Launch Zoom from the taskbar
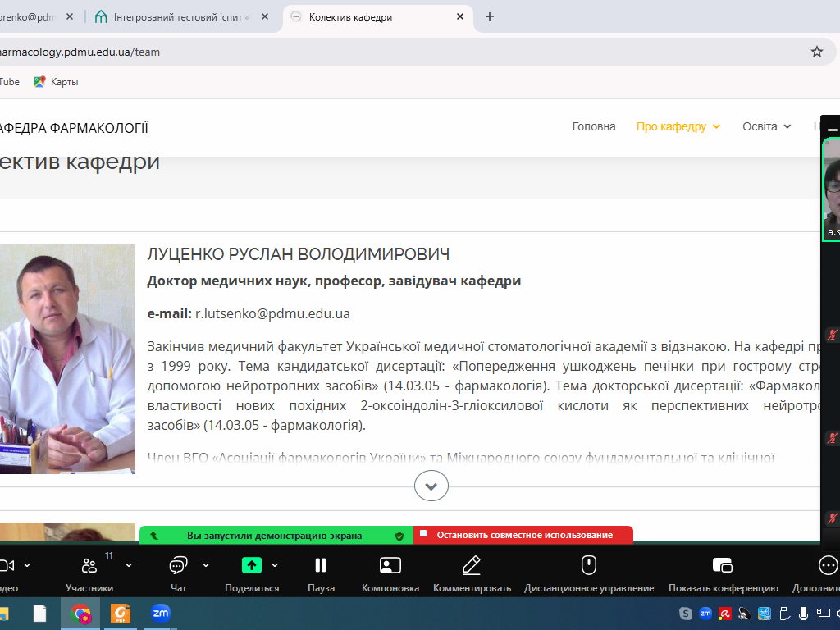Screen dimensions: 840x630 pos(162,613)
